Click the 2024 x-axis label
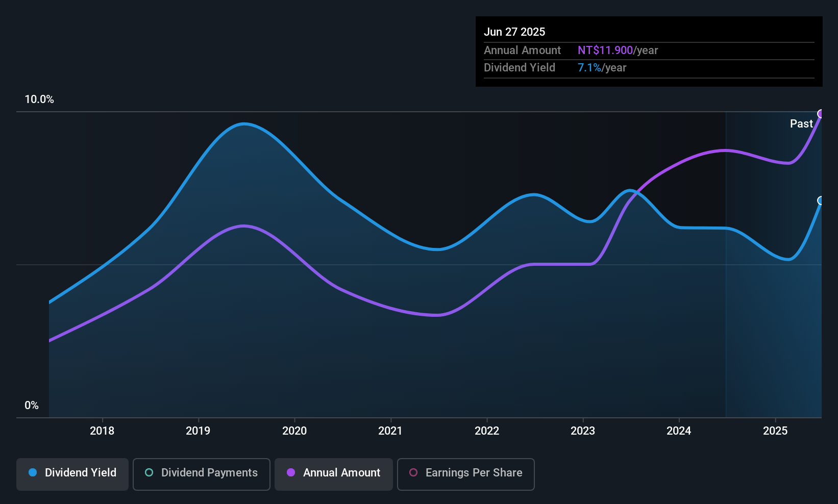838x504 pixels. point(679,431)
